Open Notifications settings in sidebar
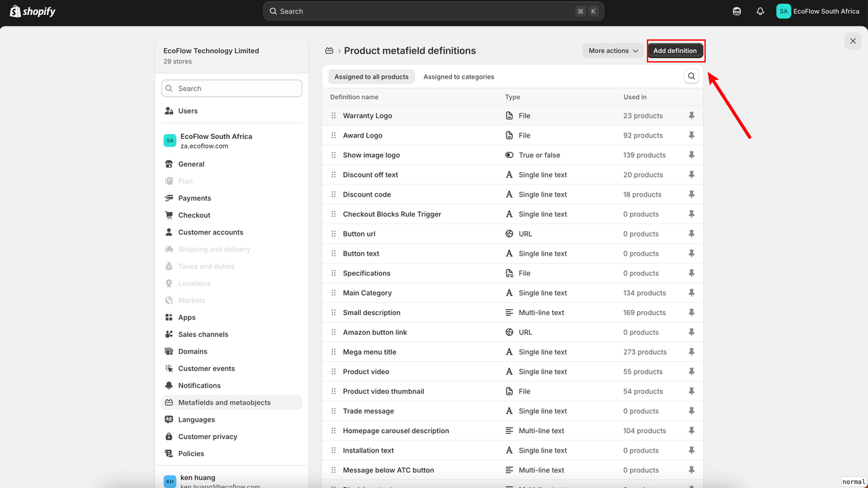The width and height of the screenshot is (868, 488). pos(199,386)
